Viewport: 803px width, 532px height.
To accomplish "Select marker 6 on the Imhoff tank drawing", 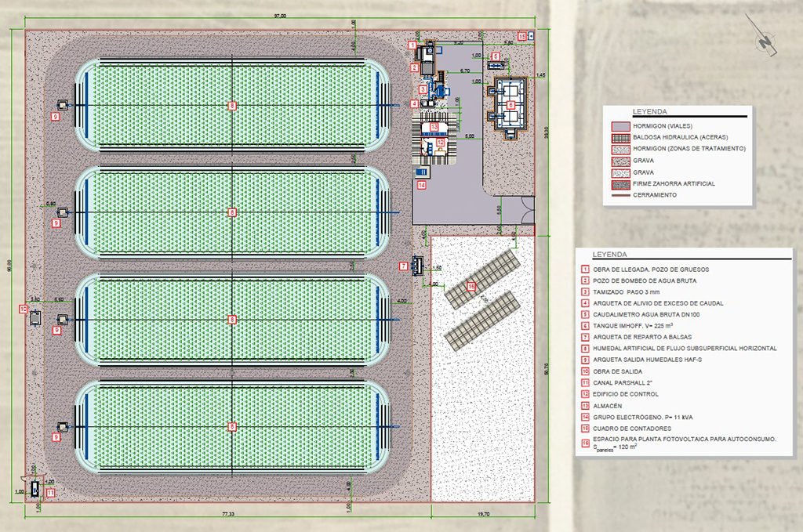I will coord(511,104).
